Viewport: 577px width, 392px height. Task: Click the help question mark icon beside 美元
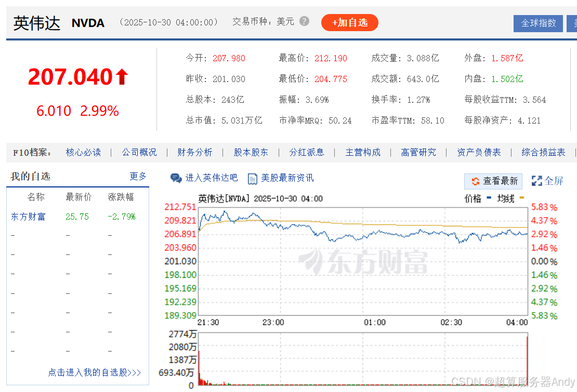pos(304,22)
